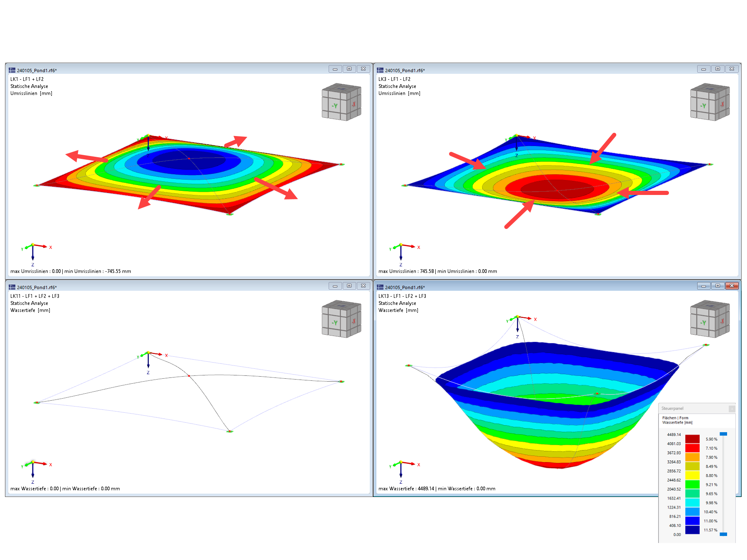Image resolution: width=747 pixels, height=560 pixels.
Task: Click the 2448.62 legend value
Action: click(674, 480)
